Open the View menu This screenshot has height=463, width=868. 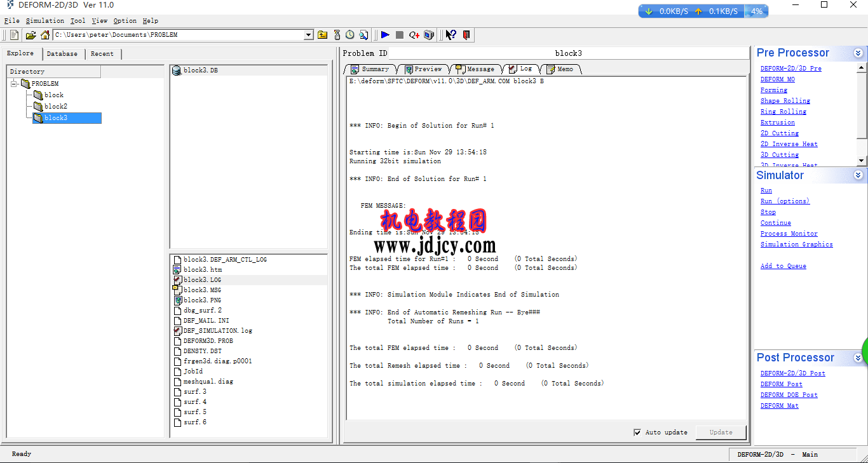point(100,21)
